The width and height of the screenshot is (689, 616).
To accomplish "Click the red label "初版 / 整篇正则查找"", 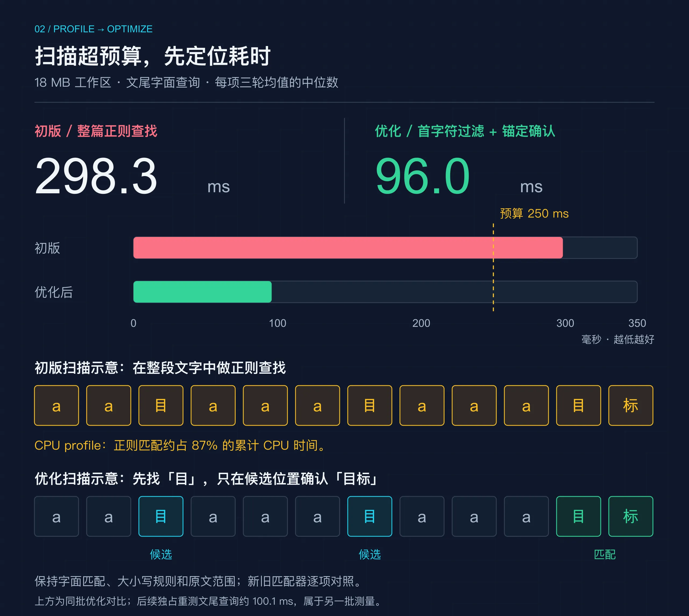I will click(x=96, y=131).
